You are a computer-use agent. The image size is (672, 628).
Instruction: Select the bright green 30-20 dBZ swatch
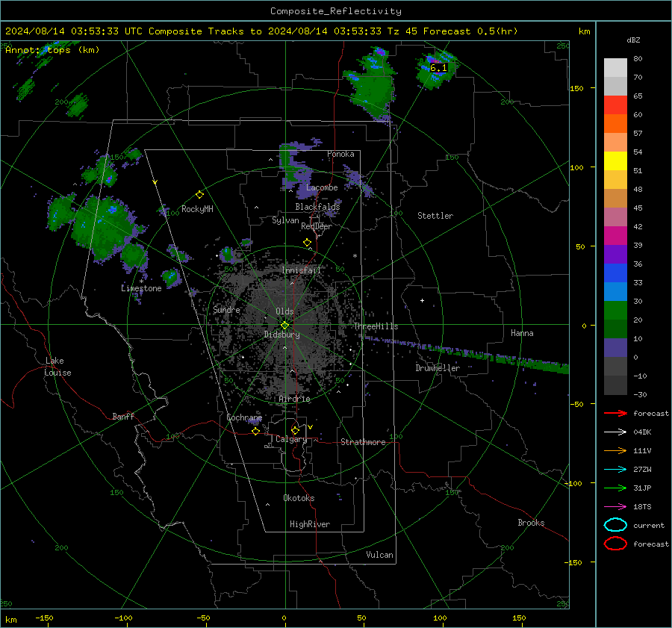tap(615, 310)
